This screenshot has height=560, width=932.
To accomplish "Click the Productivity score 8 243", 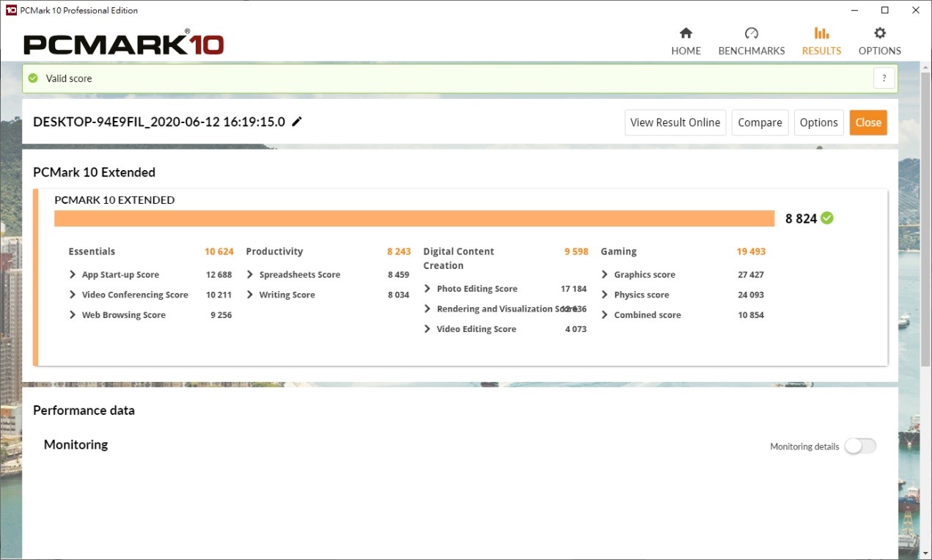I will (399, 251).
